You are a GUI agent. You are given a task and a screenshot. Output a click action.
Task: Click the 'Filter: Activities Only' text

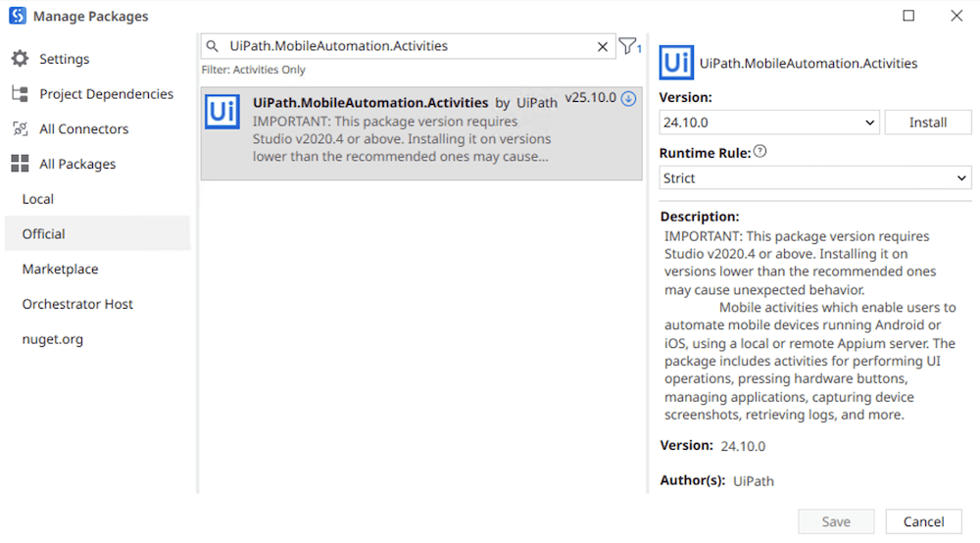pyautogui.click(x=253, y=70)
